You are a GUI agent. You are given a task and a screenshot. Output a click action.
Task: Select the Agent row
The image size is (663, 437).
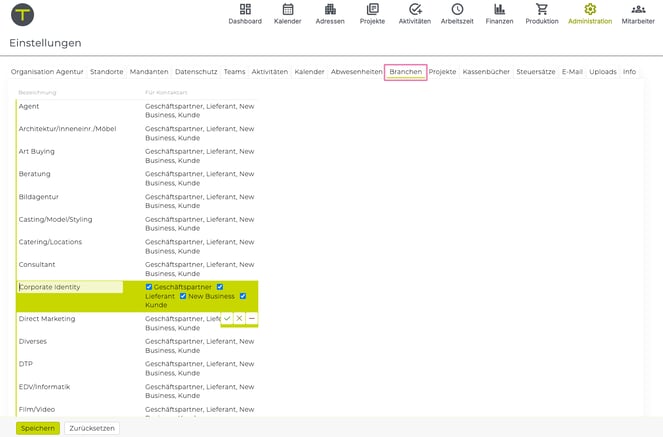(137, 111)
